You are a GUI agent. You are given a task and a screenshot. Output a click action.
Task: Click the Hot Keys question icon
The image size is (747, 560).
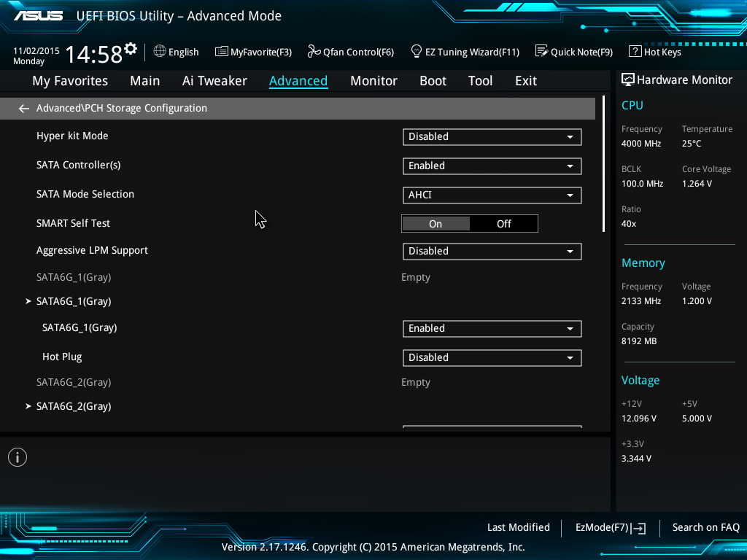pos(635,51)
